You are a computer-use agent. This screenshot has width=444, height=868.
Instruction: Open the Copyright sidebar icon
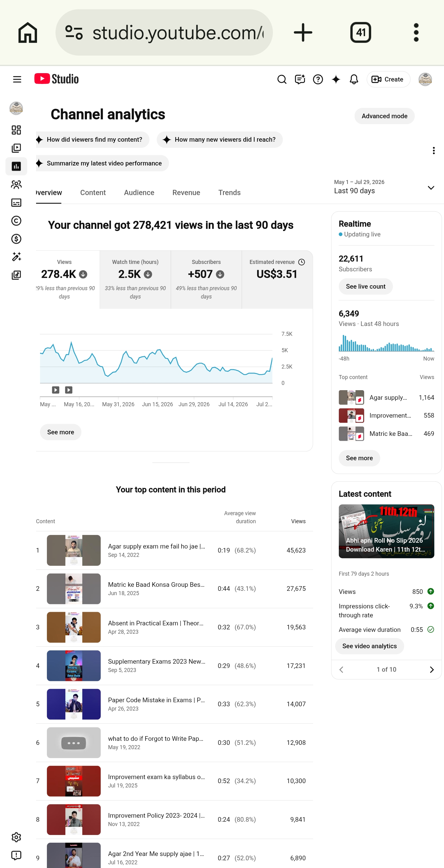click(x=16, y=221)
